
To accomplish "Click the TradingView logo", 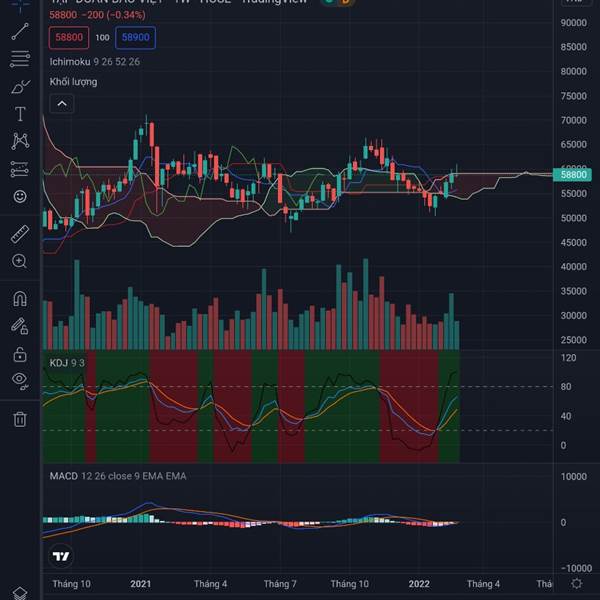I will (x=61, y=556).
